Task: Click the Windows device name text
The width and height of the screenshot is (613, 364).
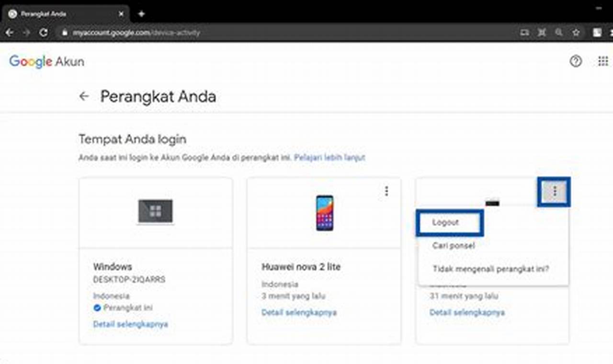Action: (113, 267)
